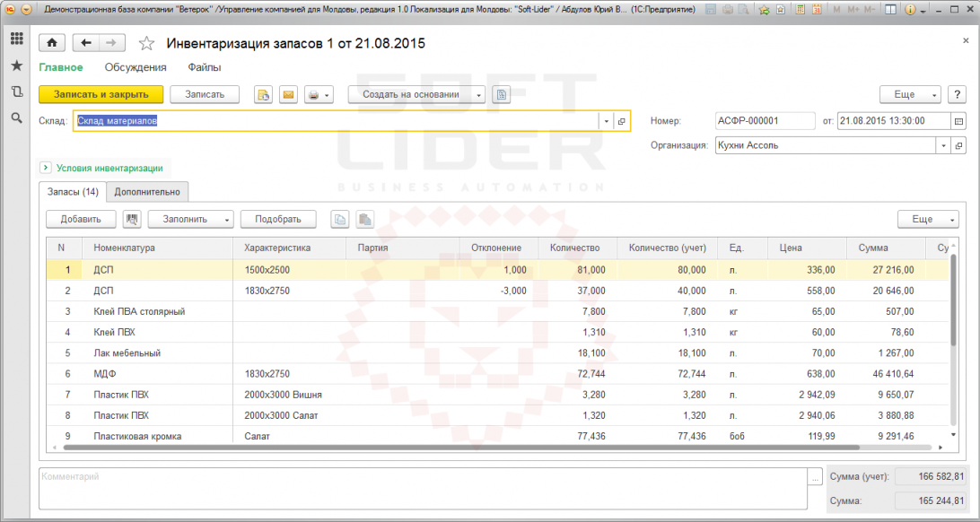The image size is (980, 522).
Task: Click the barcode scanner icon
Action: coord(133,219)
